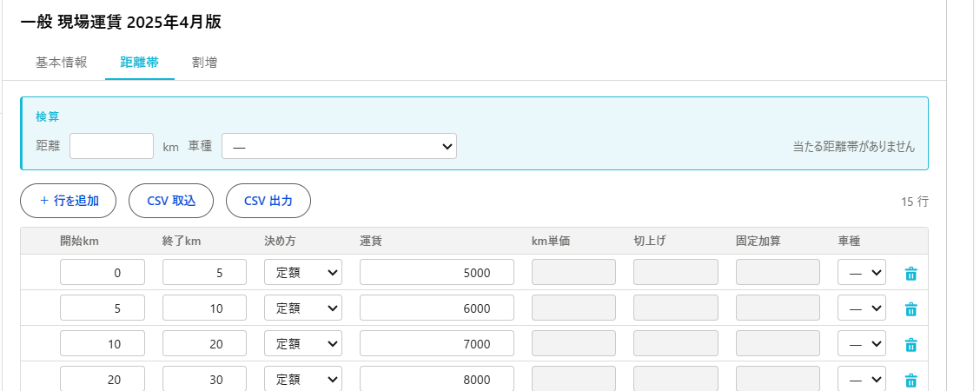Image resolution: width=980 pixels, height=391 pixels.
Task: Click the 当たる距離帯がありません message
Action: pos(854,147)
